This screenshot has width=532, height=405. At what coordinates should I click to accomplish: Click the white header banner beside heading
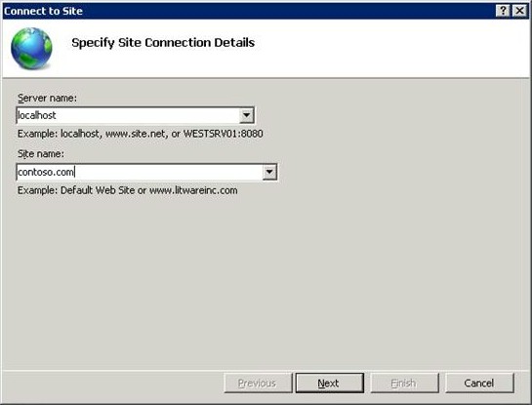click(390, 48)
